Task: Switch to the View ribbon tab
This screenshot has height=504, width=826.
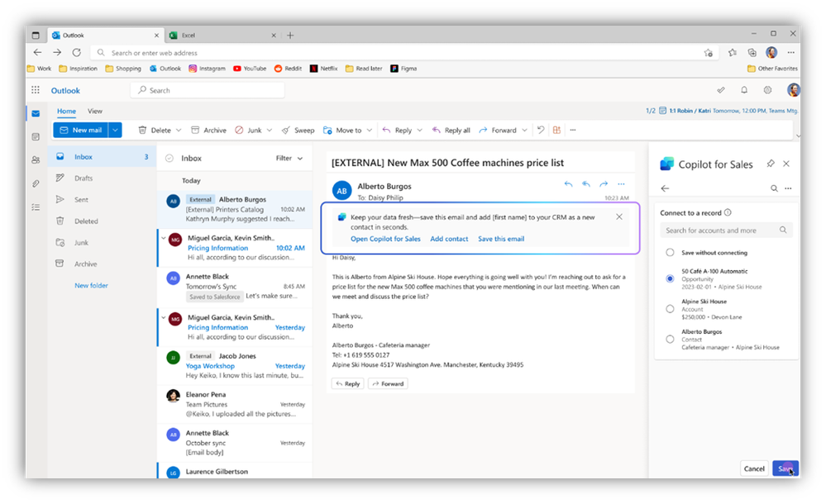Action: (x=95, y=111)
